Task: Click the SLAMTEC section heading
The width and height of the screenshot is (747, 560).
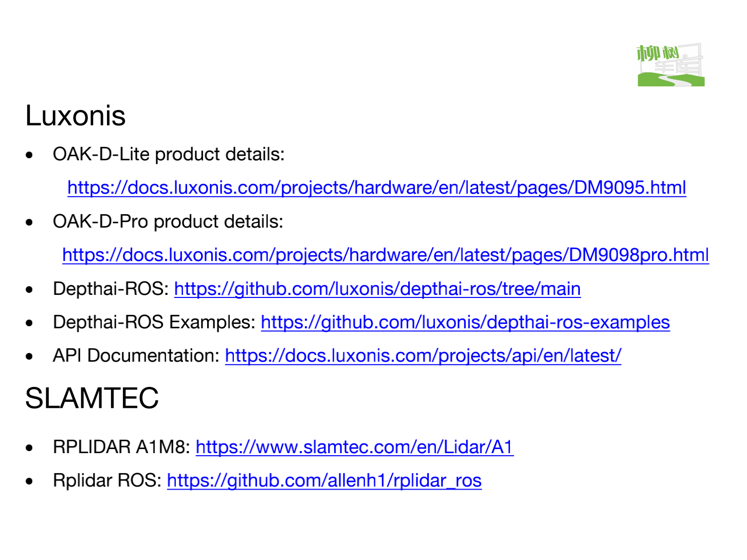Action: click(92, 398)
